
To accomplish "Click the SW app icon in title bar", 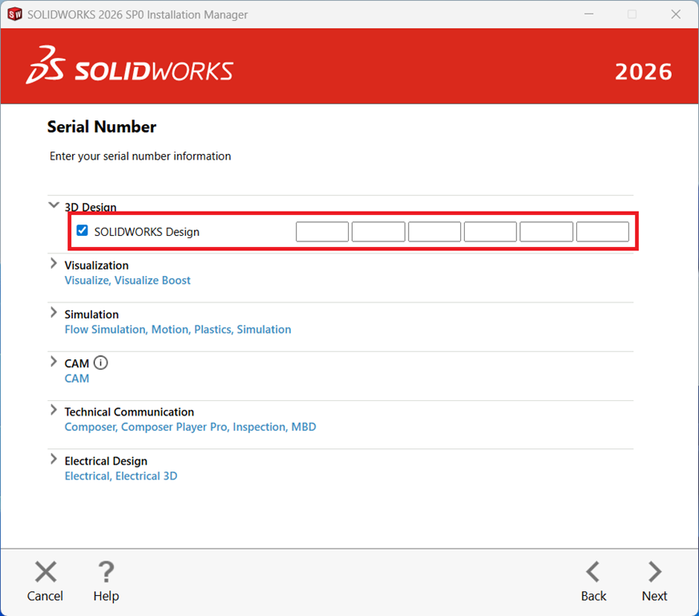I will coord(14,14).
